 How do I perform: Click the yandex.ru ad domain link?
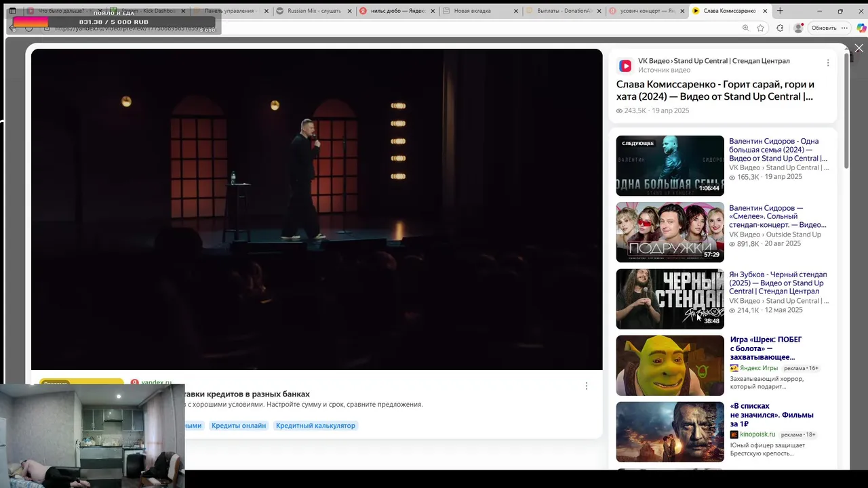tap(156, 383)
